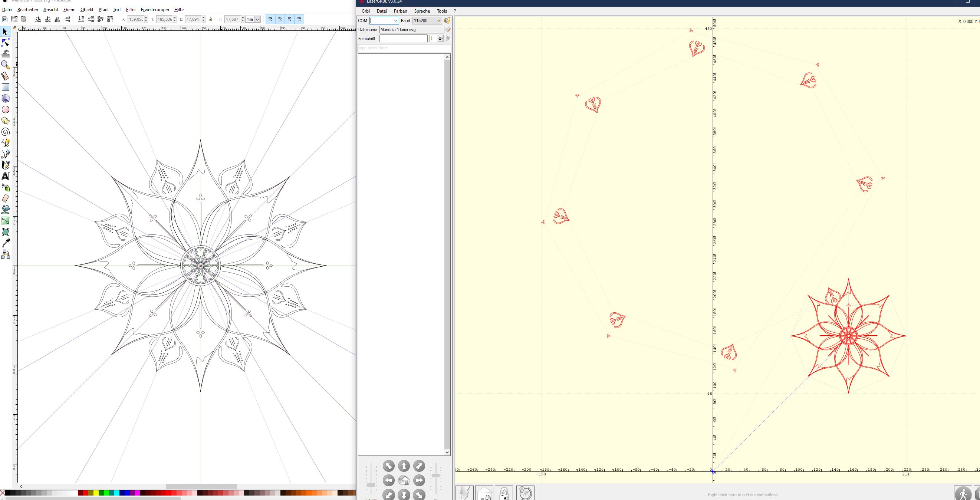The image size is (980, 500).
Task: Select the Node editing tool in Inkscape
Action: (x=5, y=43)
